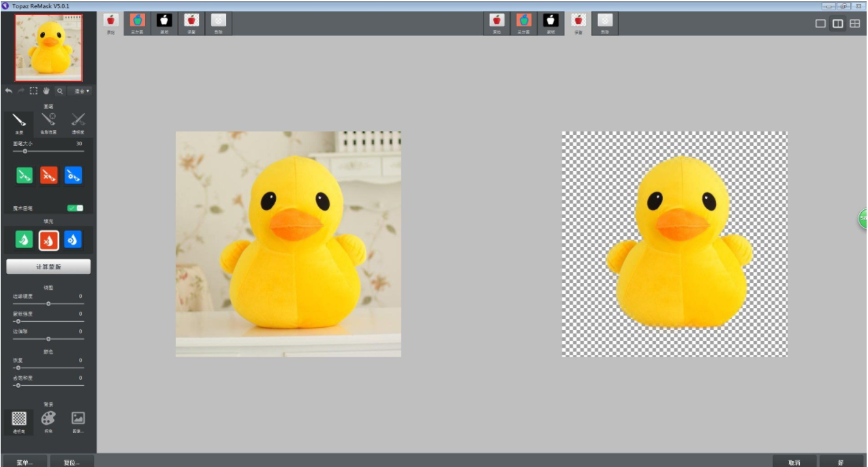This screenshot has height=467, width=868.
Task: Select the primary brush tool tab
Action: click(x=19, y=123)
